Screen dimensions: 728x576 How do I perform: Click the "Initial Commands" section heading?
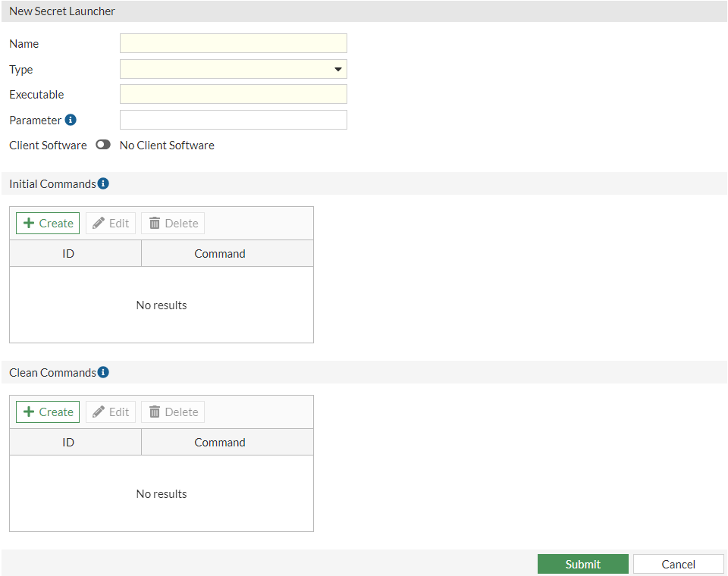[x=52, y=184]
